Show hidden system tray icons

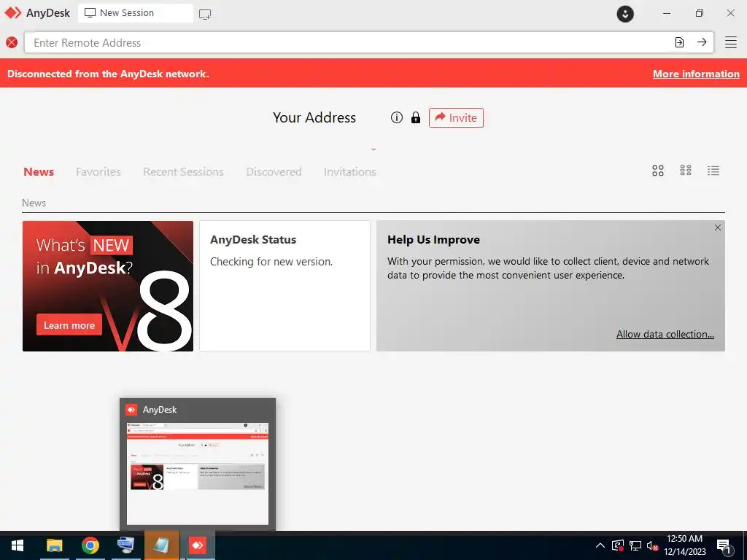point(600,545)
